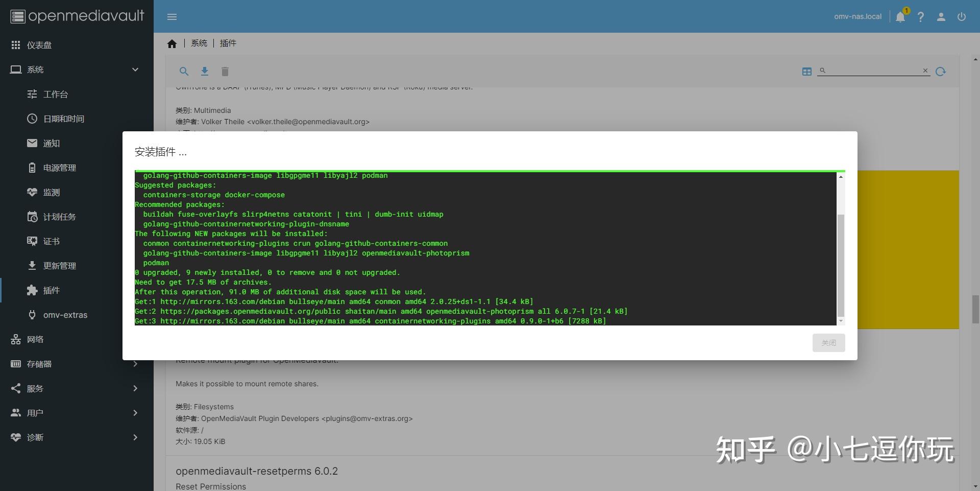Screen dimensions: 980x491
Task: Click the Volker Theile maintainer line
Action: pyautogui.click(x=273, y=122)
